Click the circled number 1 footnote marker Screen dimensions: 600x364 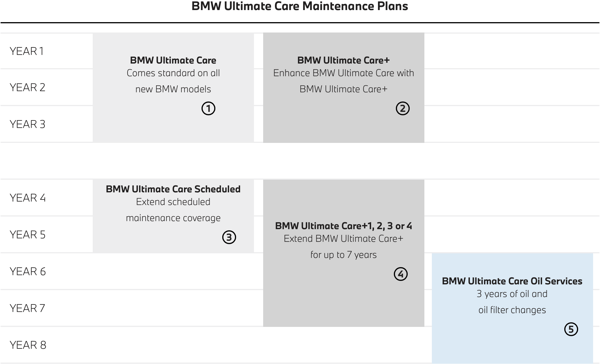pos(208,108)
